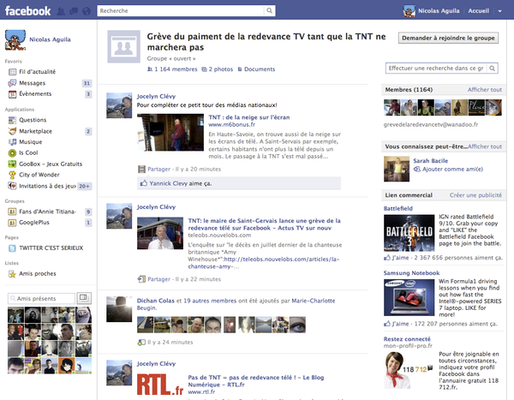Open Nicolas Aguila link in left sidebar
Screen dimensions: 514x400
click(x=50, y=39)
